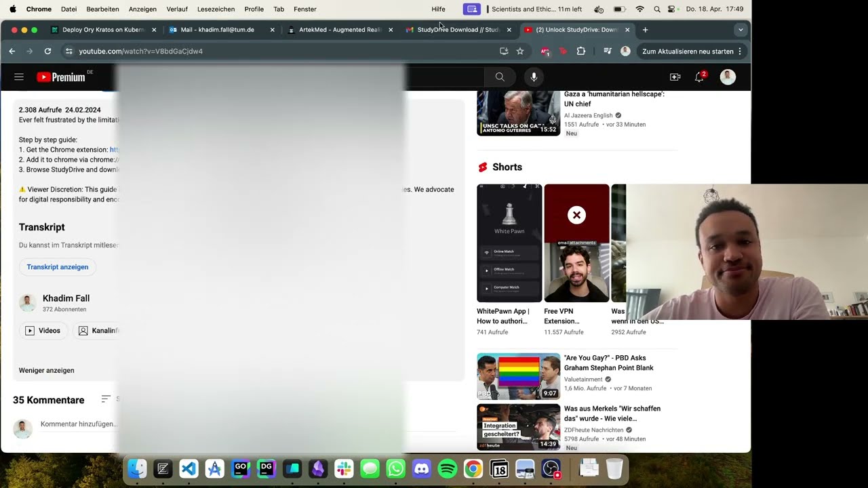Screen dimensions: 868x488
Task: Switch to Mail khadim.fall tab
Action: click(x=221, y=30)
